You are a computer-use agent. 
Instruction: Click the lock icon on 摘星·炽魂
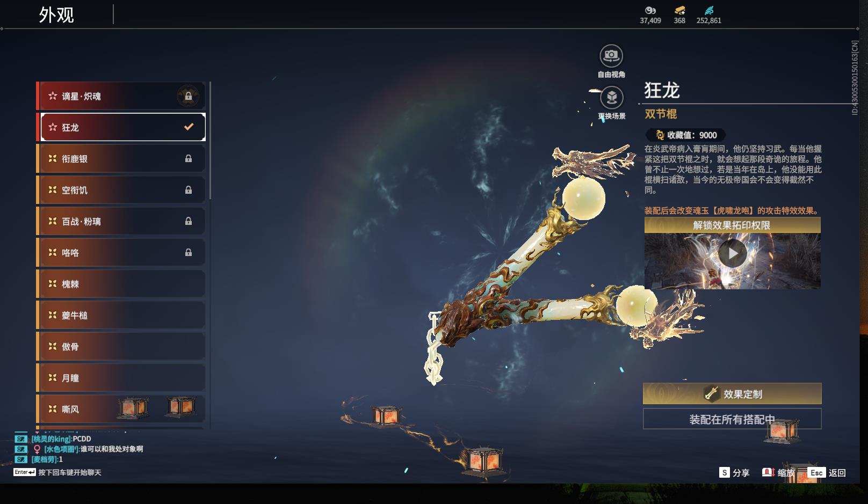tap(189, 96)
